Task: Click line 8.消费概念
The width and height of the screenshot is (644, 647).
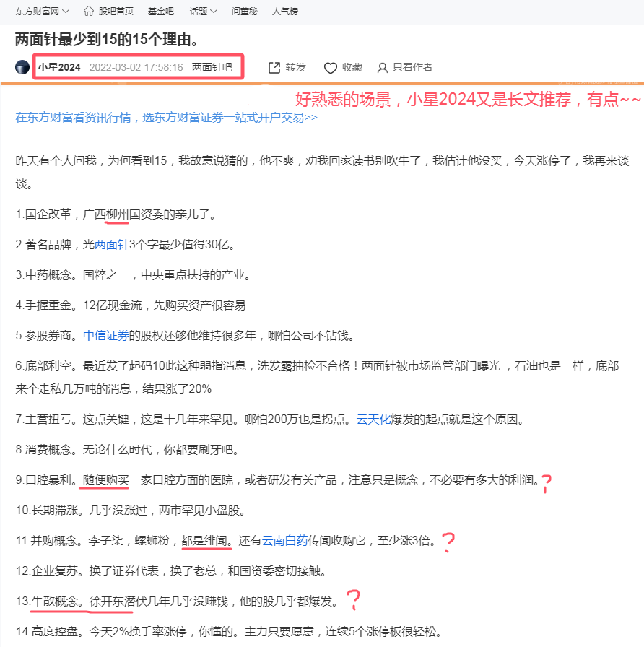Action: (x=128, y=450)
